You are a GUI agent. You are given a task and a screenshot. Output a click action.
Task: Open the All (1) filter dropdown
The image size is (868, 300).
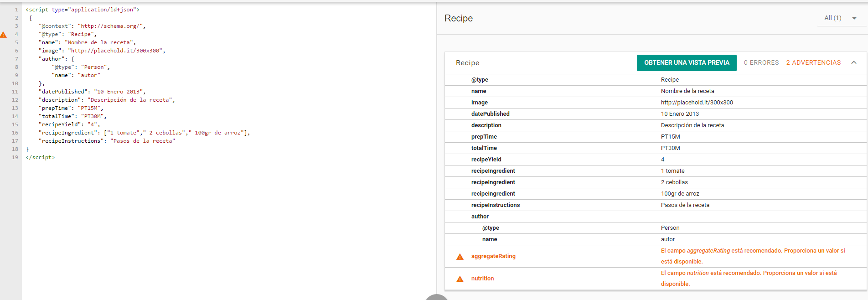pyautogui.click(x=840, y=18)
